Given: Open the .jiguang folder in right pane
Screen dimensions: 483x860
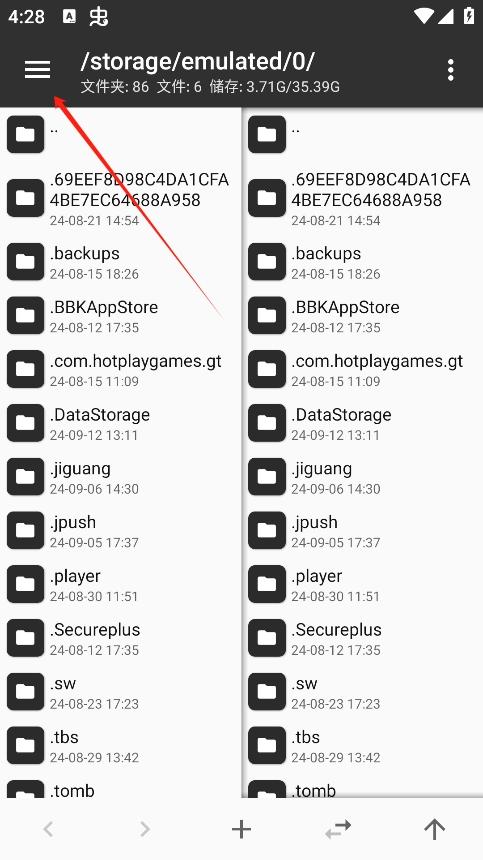Looking at the screenshot, I should click(x=362, y=477).
